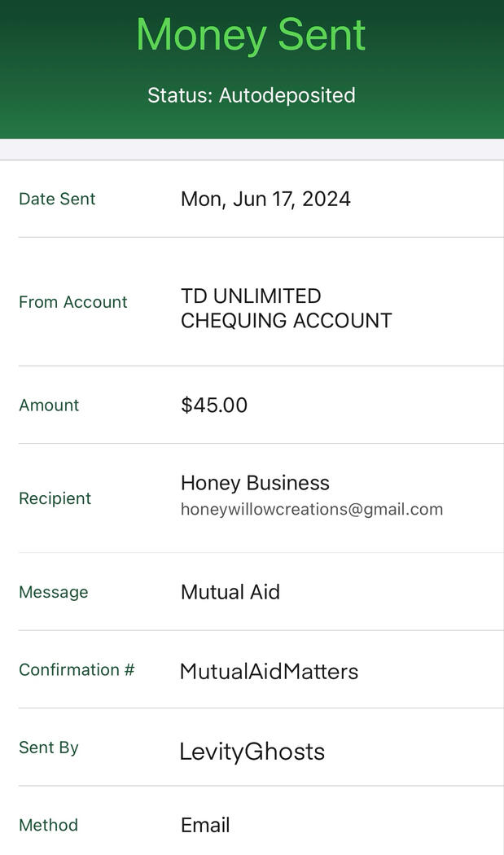The height and width of the screenshot is (855, 504).
Task: Select the Sent By label
Action: pyautogui.click(x=49, y=748)
